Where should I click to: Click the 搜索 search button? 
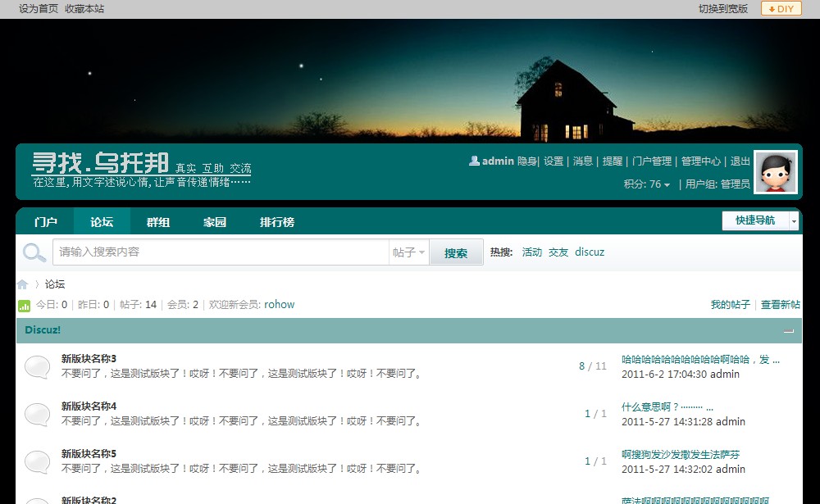pos(455,253)
